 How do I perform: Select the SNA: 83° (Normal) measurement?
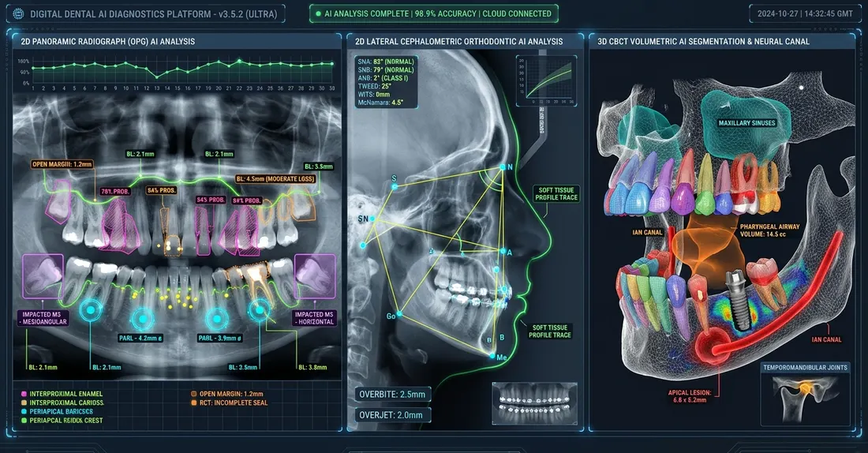386,62
